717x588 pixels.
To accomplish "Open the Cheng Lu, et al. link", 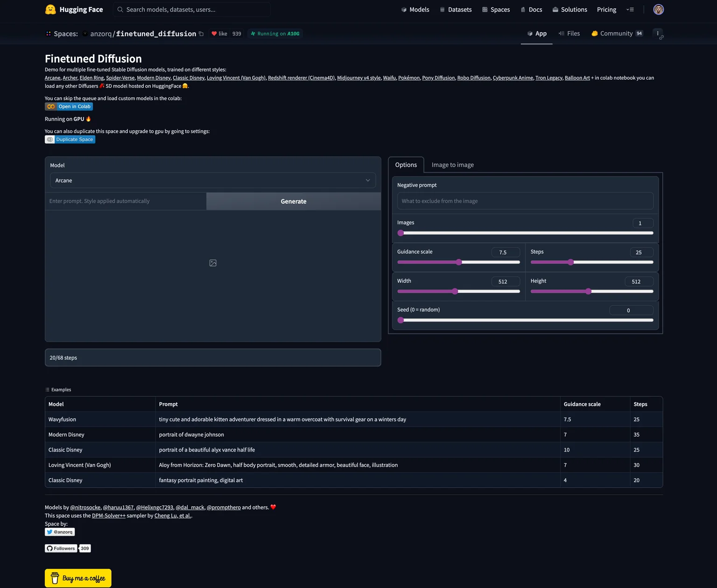I will (x=173, y=516).
